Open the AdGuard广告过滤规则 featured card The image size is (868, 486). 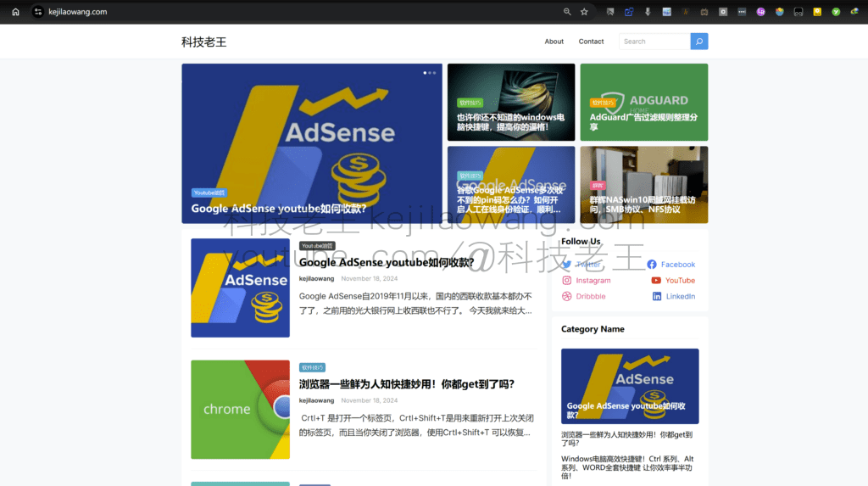click(644, 102)
